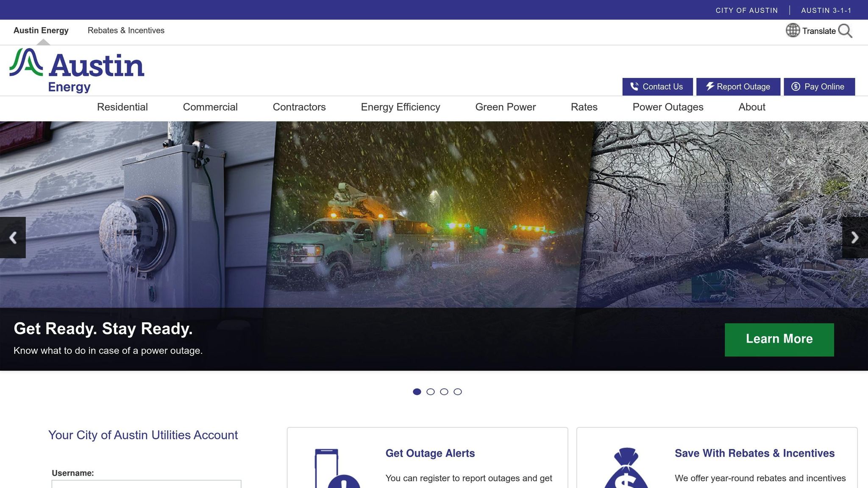Select the fourth carousel dot indicator
868x488 pixels.
(x=458, y=392)
